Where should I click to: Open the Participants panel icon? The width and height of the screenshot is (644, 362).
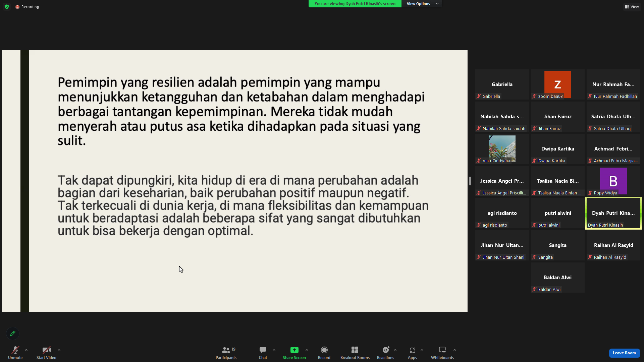(x=226, y=350)
